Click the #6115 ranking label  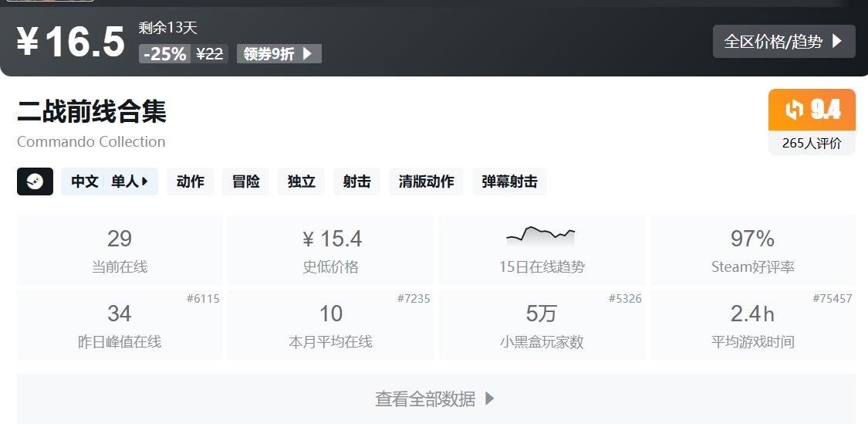click(x=203, y=299)
